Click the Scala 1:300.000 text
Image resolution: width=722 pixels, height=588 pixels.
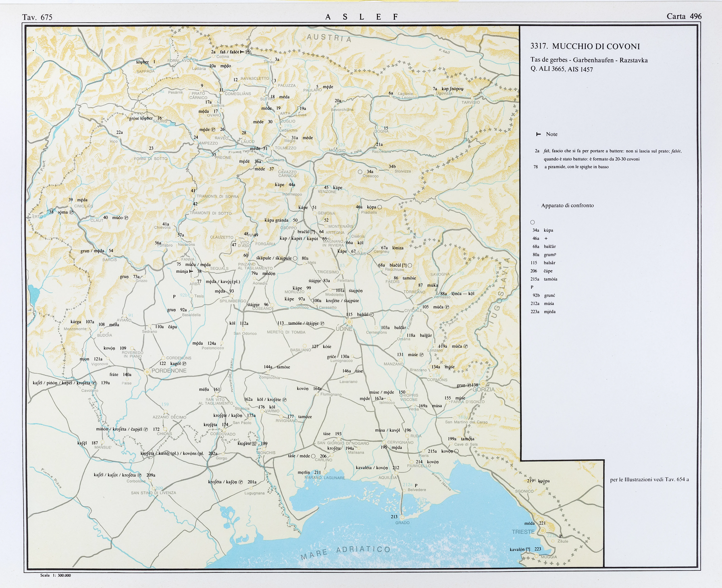click(x=56, y=575)
